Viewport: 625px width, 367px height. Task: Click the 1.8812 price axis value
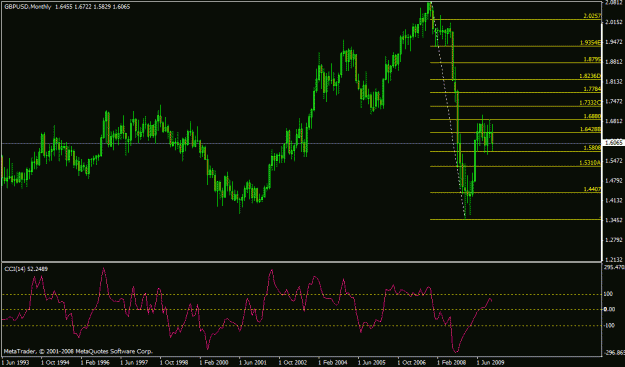point(614,62)
